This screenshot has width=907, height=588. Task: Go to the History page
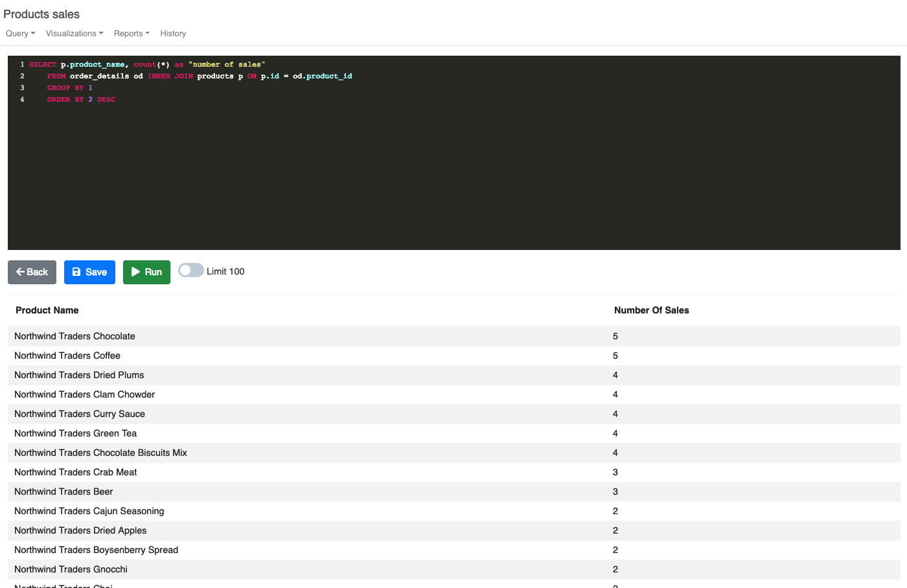pyautogui.click(x=173, y=34)
